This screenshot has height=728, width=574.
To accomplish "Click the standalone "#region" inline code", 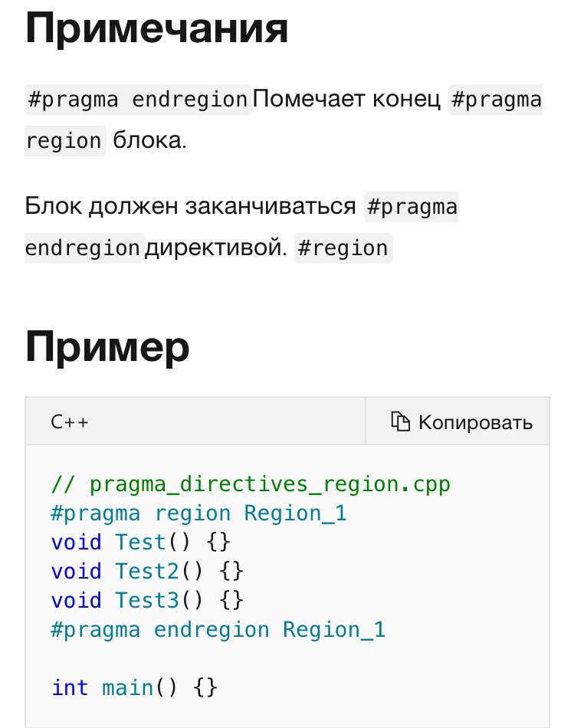I will pyautogui.click(x=343, y=248).
